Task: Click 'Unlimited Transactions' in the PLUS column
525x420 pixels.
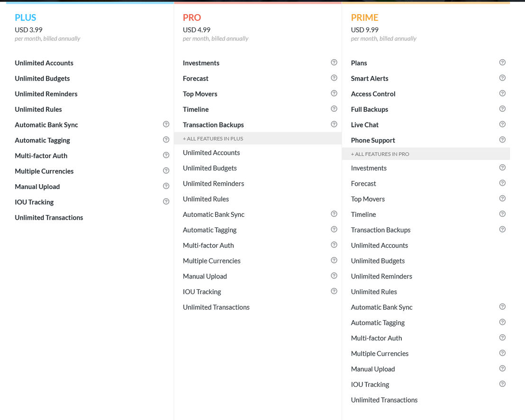Action: coord(49,217)
